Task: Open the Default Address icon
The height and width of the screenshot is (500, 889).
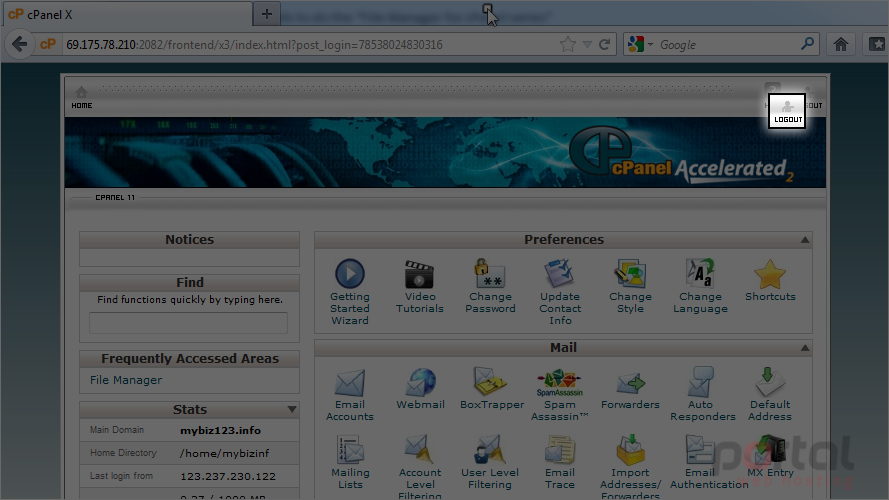Action: [x=769, y=382]
